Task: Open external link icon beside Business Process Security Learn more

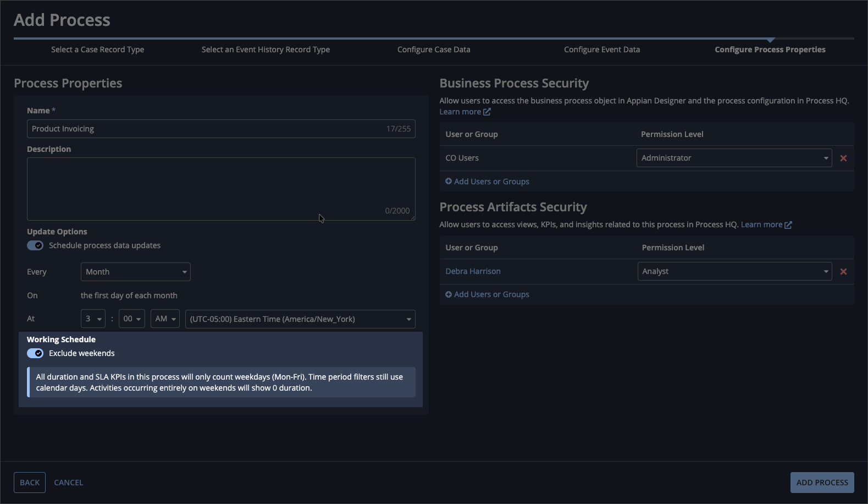Action: coord(487,112)
